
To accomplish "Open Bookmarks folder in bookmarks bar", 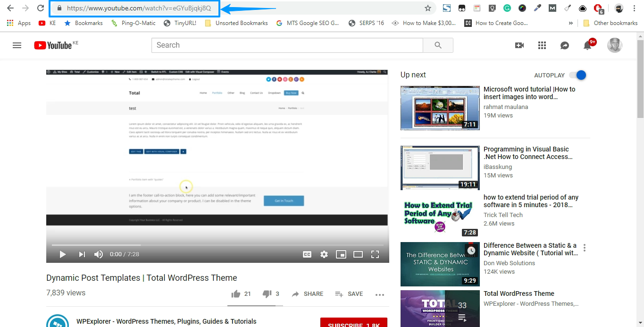I will pyautogui.click(x=84, y=23).
